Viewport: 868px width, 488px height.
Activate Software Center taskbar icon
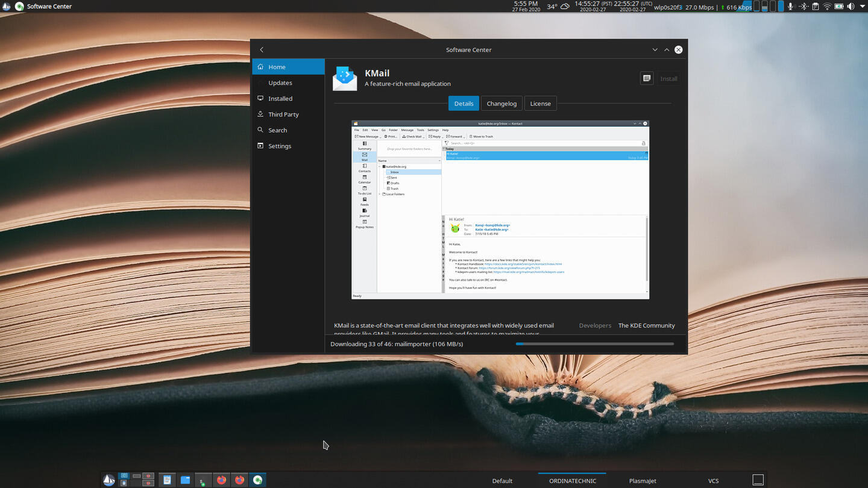(x=258, y=480)
